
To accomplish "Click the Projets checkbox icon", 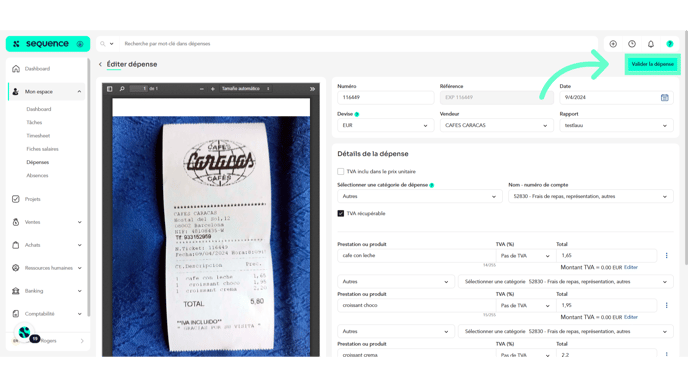I will pos(16,199).
